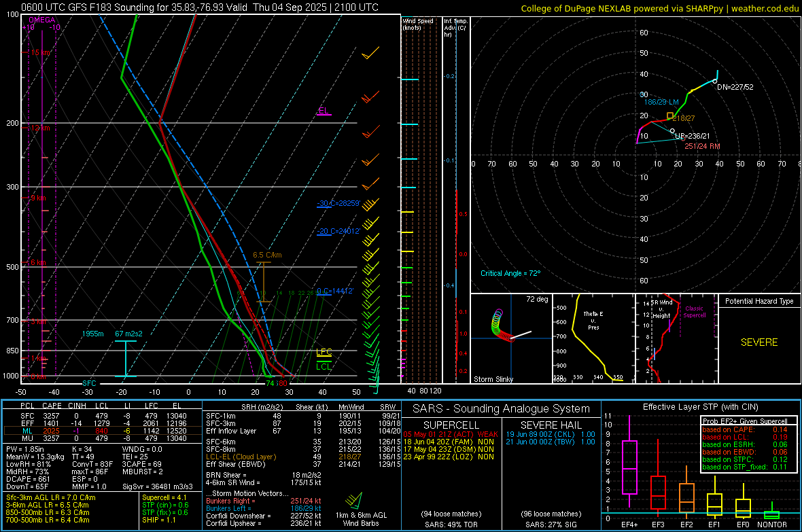Click the 05 May 01 21Z (ACT) WEAK analogue
This screenshot has height=532, width=802.
[451, 434]
